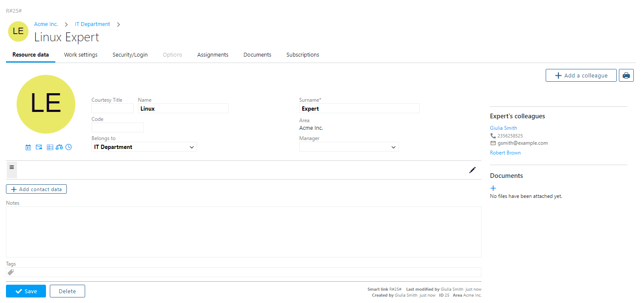Click into the Notes text area
The image size is (644, 303).
point(243,232)
